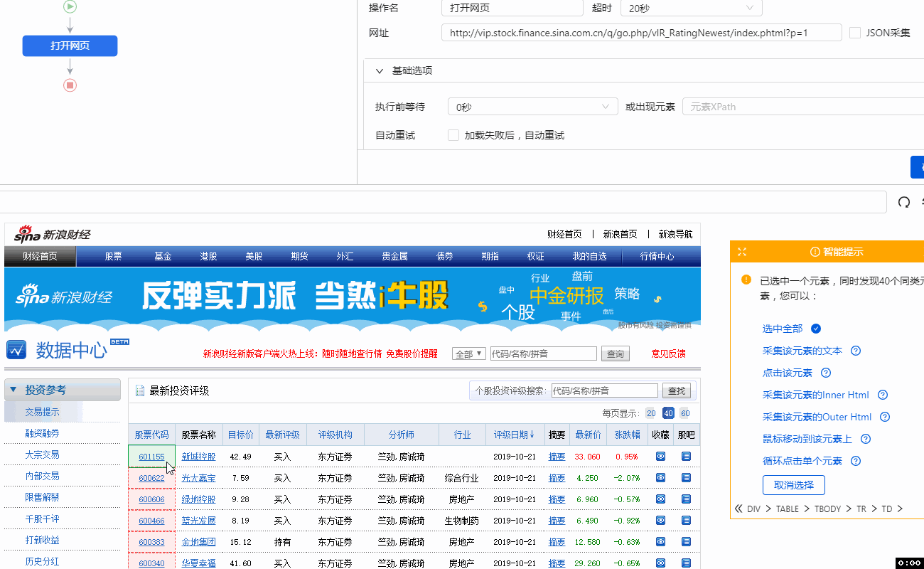The image size is (924, 569).
Task: Click the red stop node in the workflow
Action: tap(70, 85)
